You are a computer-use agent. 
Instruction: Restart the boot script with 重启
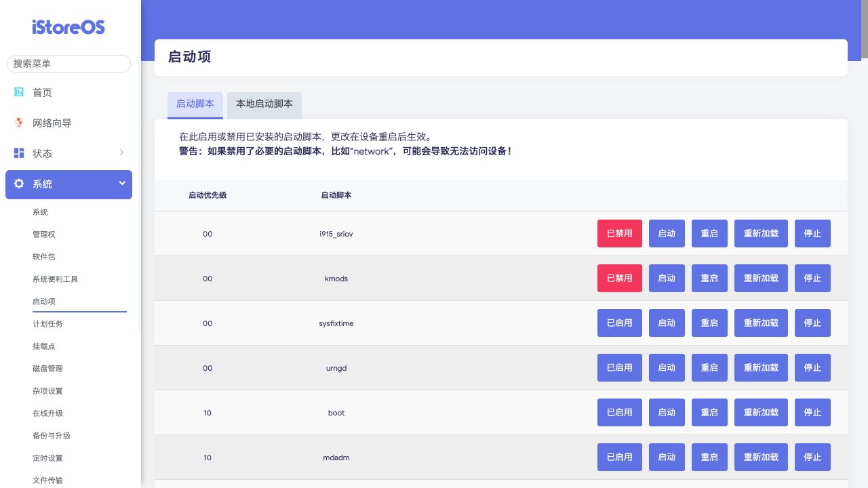click(x=709, y=413)
